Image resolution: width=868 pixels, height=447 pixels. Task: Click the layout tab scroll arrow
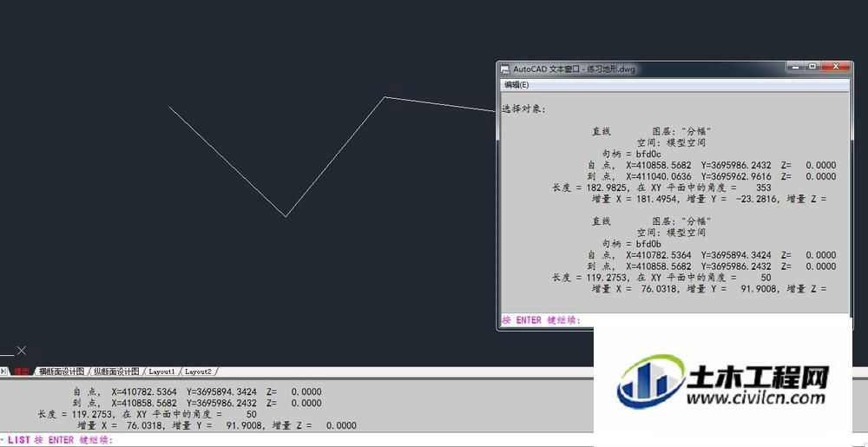(x=3, y=371)
